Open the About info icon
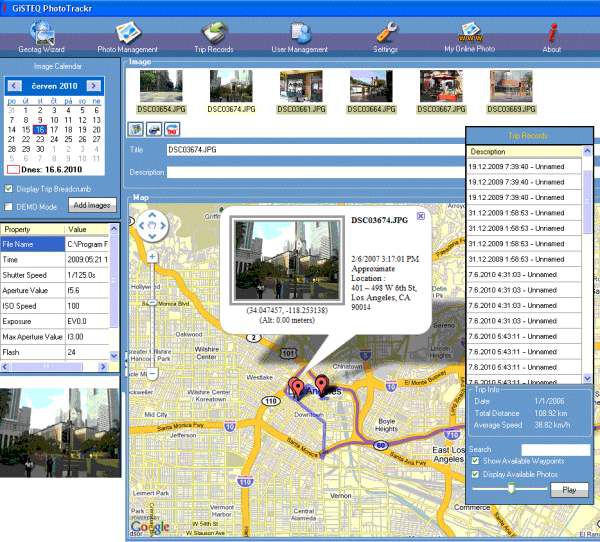This screenshot has height=542, width=600. (x=552, y=35)
